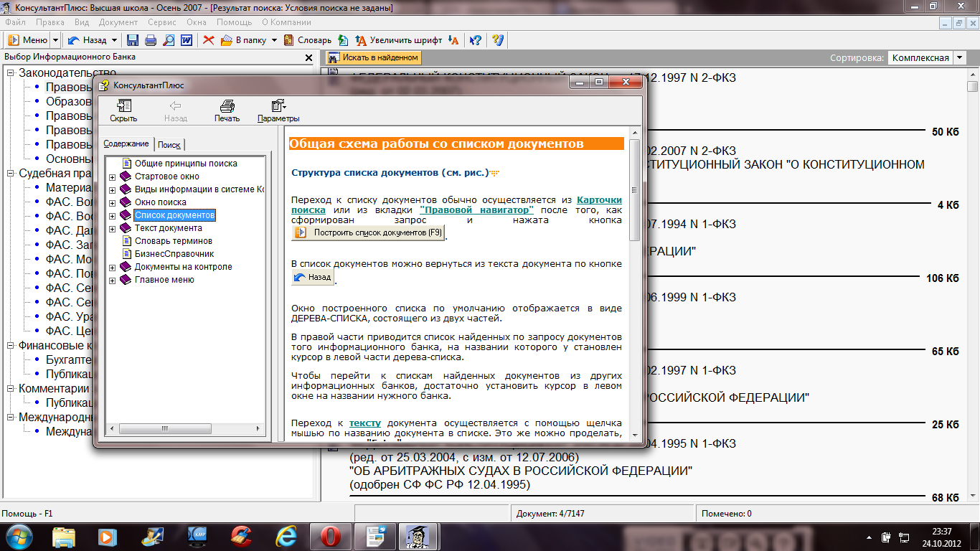Open the Сервис menu
The height and width of the screenshot is (551, 980).
click(x=162, y=22)
